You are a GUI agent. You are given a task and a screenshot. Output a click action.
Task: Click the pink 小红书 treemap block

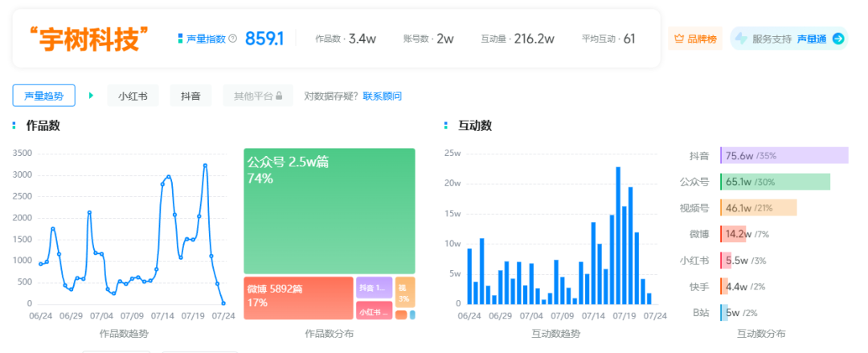pyautogui.click(x=374, y=311)
